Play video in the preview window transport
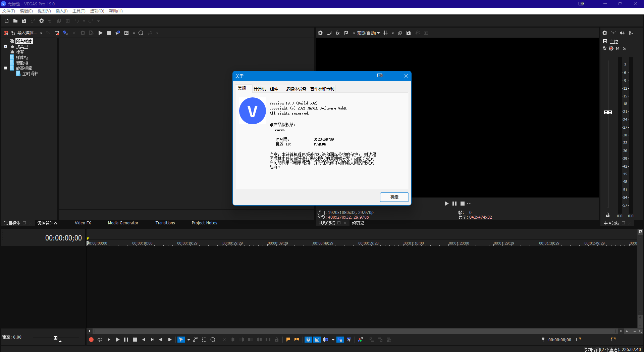This screenshot has height=352, width=644. [x=446, y=204]
